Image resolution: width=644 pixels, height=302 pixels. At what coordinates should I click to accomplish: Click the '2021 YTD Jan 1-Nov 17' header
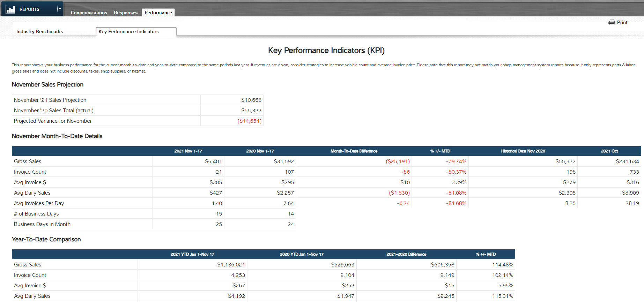[192, 254]
